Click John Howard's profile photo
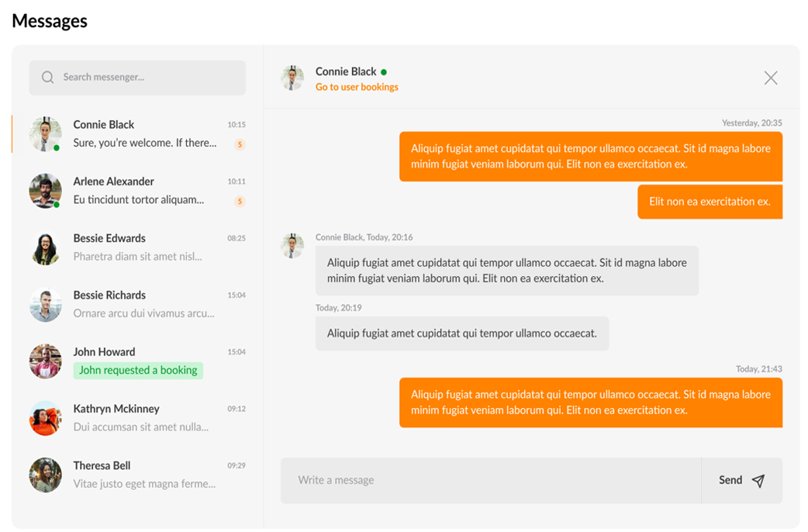The height and width of the screenshot is (532, 808). [x=46, y=361]
